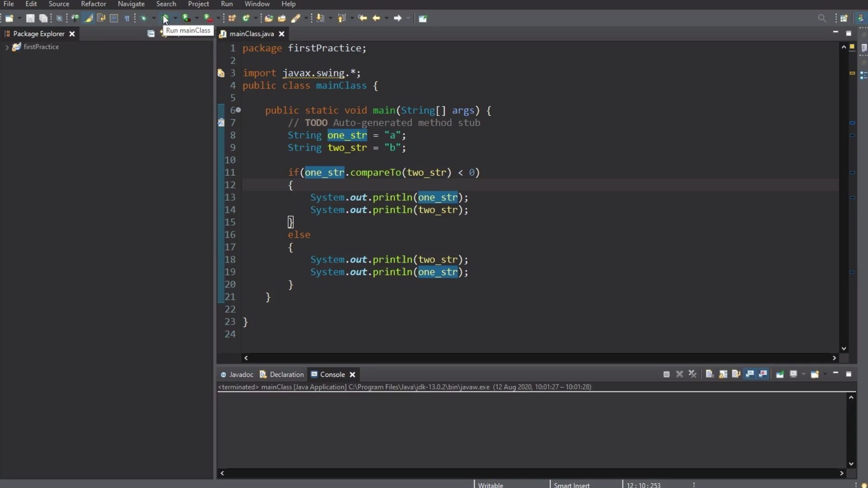Expand the firstPractice project tree node
Image resolution: width=868 pixels, height=488 pixels.
pos(7,47)
